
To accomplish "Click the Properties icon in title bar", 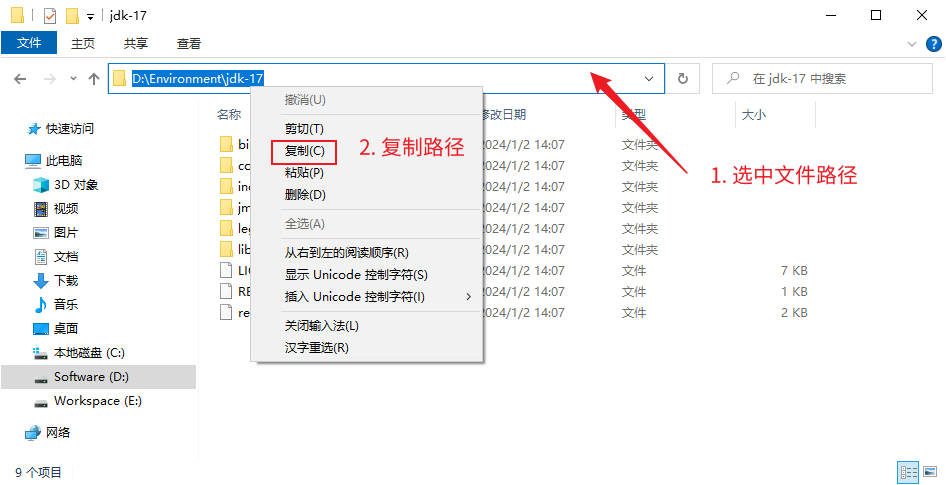I will (x=50, y=15).
